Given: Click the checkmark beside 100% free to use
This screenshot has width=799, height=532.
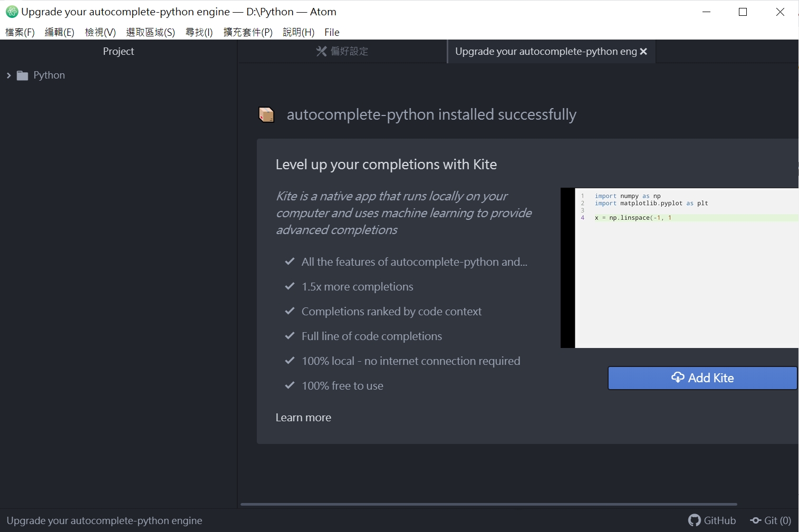Looking at the screenshot, I should click(x=290, y=385).
